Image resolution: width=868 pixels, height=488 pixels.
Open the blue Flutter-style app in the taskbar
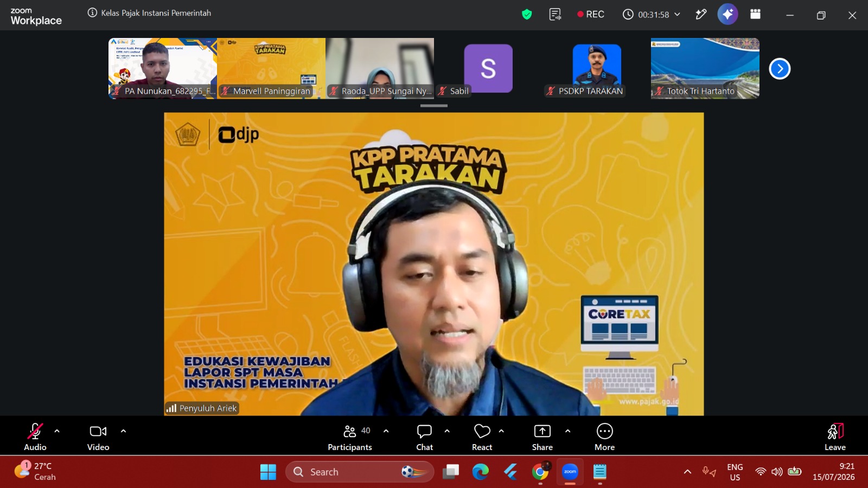tap(510, 472)
